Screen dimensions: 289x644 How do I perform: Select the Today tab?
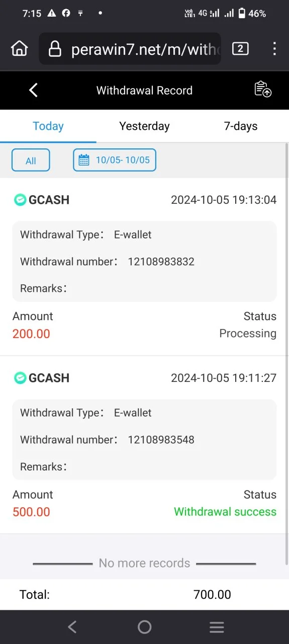coord(48,126)
